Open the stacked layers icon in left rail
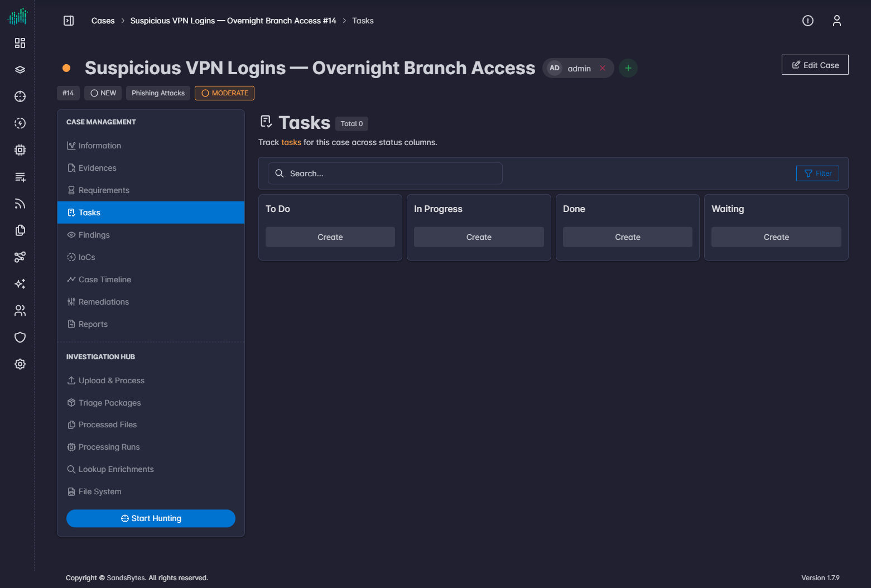The height and width of the screenshot is (588, 871). (x=20, y=70)
